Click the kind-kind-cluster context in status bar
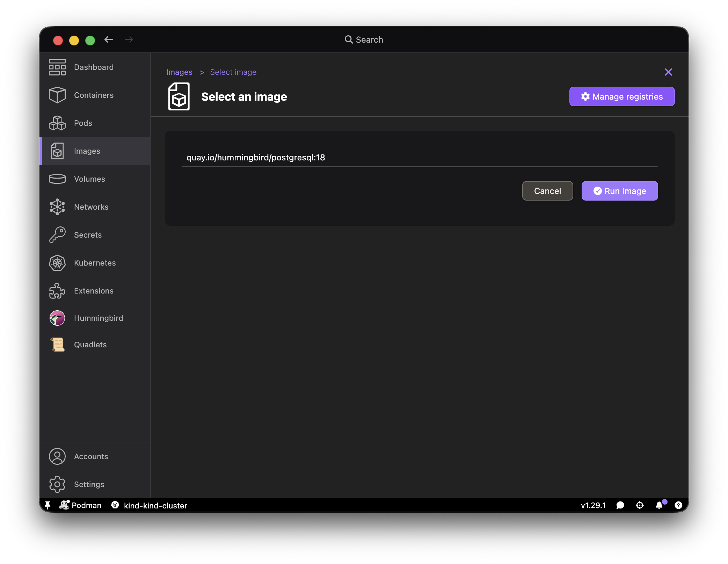Viewport: 728px width, 564px height. pyautogui.click(x=155, y=505)
